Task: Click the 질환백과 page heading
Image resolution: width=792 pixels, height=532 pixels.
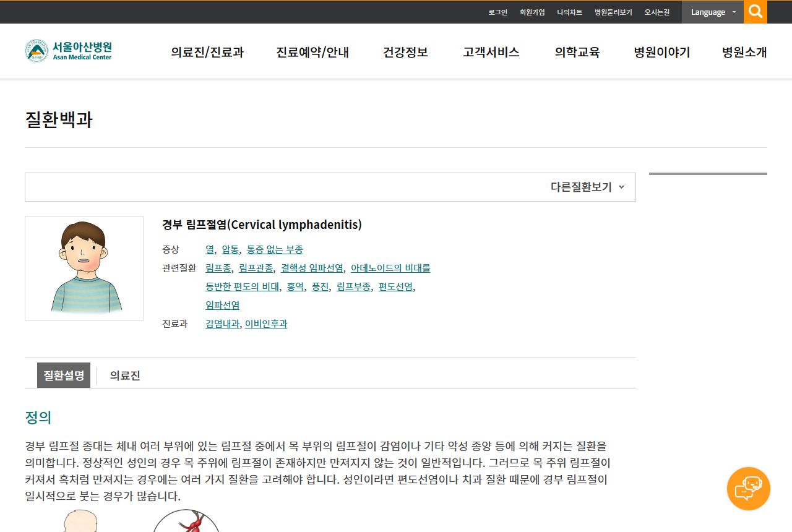Action: (59, 119)
